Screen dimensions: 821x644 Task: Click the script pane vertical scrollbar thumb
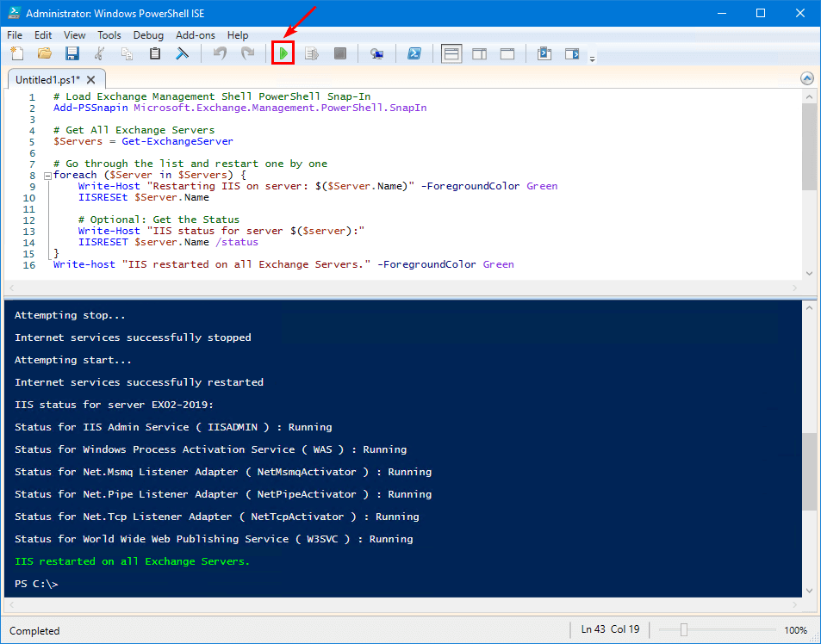click(x=809, y=146)
